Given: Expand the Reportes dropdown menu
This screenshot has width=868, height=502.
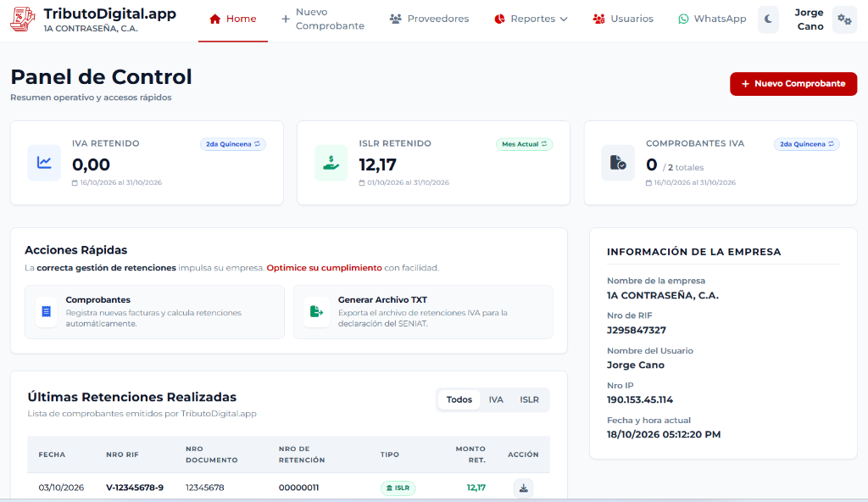Looking at the screenshot, I should point(531,19).
